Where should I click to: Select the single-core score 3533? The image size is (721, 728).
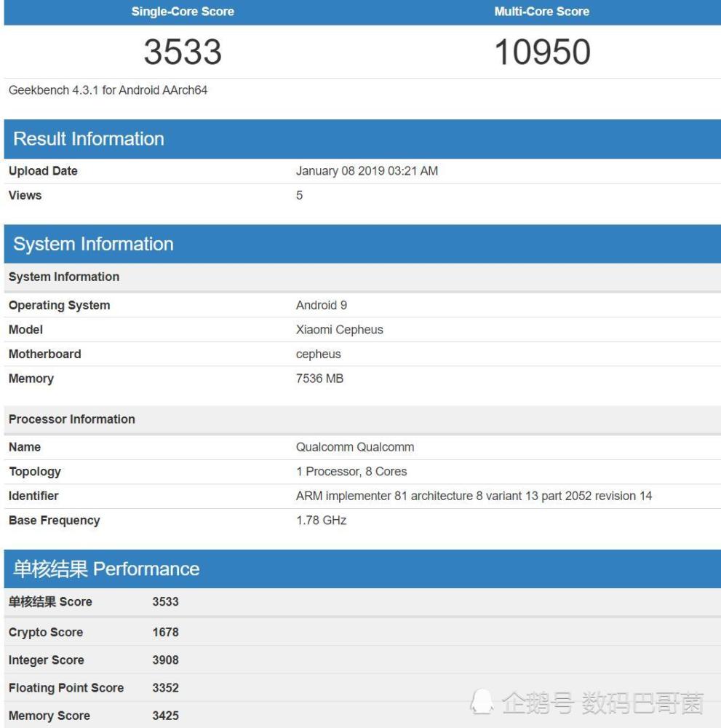point(183,51)
